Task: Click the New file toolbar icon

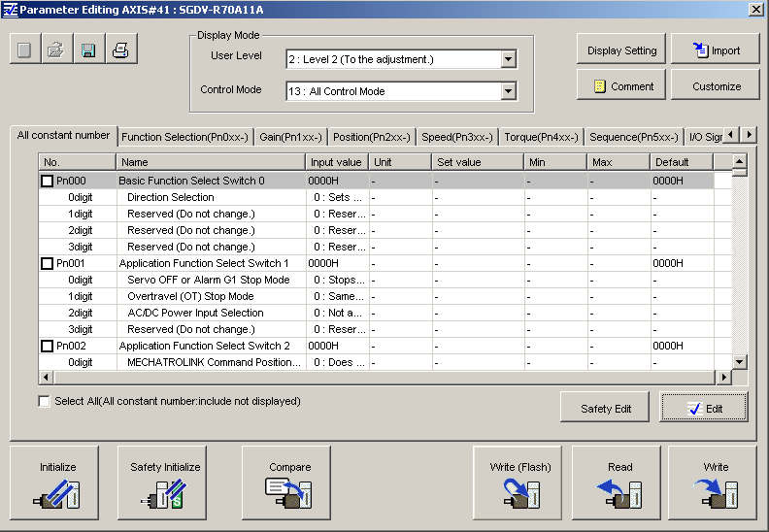Action: (x=25, y=50)
